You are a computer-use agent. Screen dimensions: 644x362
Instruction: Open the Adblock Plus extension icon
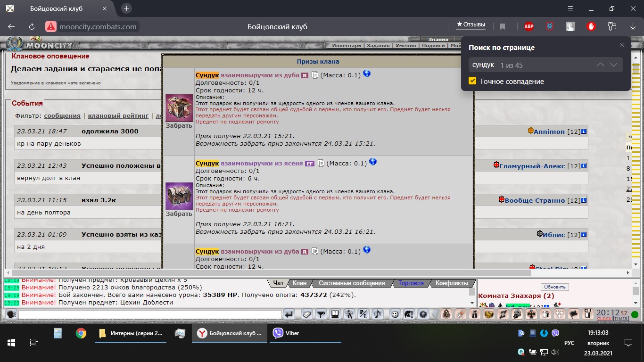tap(529, 27)
